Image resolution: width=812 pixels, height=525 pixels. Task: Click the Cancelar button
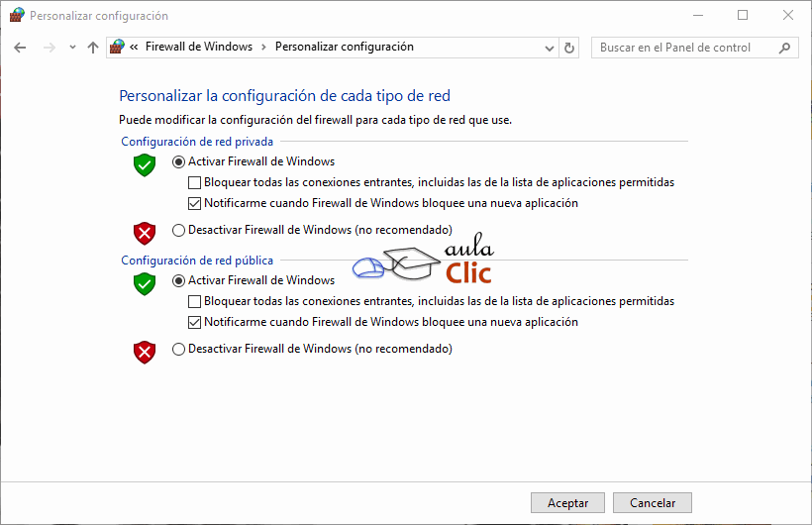point(653,503)
